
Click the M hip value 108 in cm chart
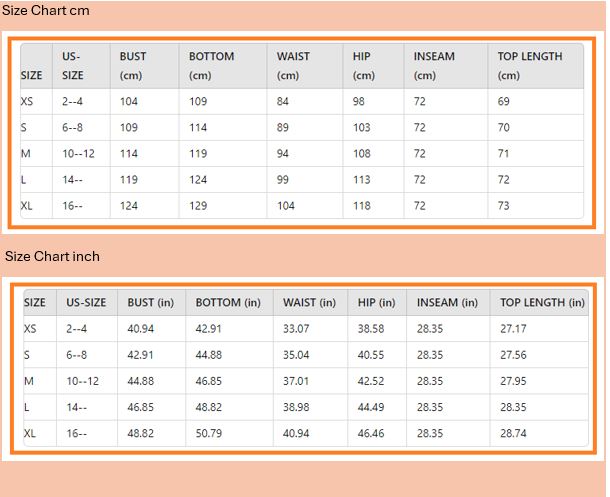click(362, 154)
